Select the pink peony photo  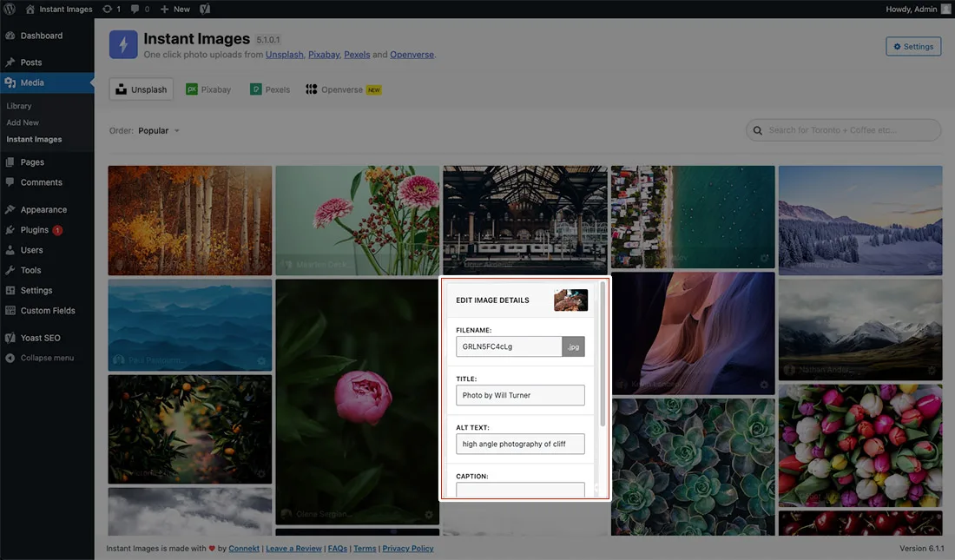point(358,402)
